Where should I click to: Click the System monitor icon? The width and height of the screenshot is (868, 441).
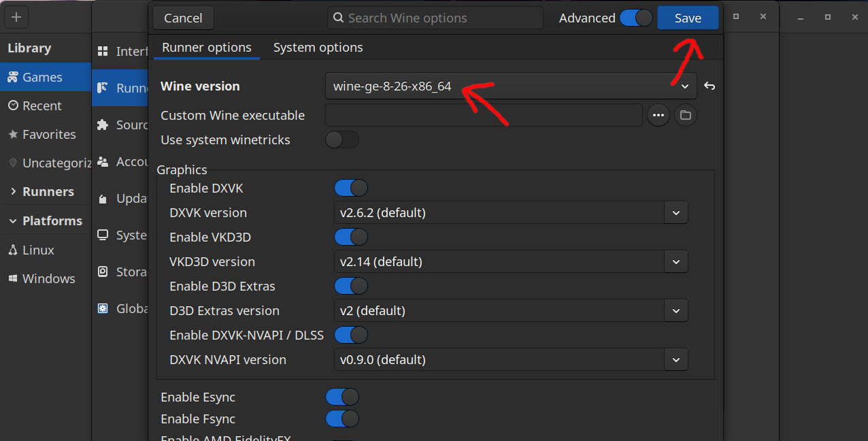coord(103,235)
